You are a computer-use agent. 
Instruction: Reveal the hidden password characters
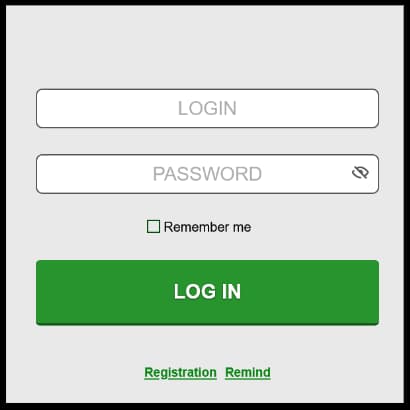[360, 173]
